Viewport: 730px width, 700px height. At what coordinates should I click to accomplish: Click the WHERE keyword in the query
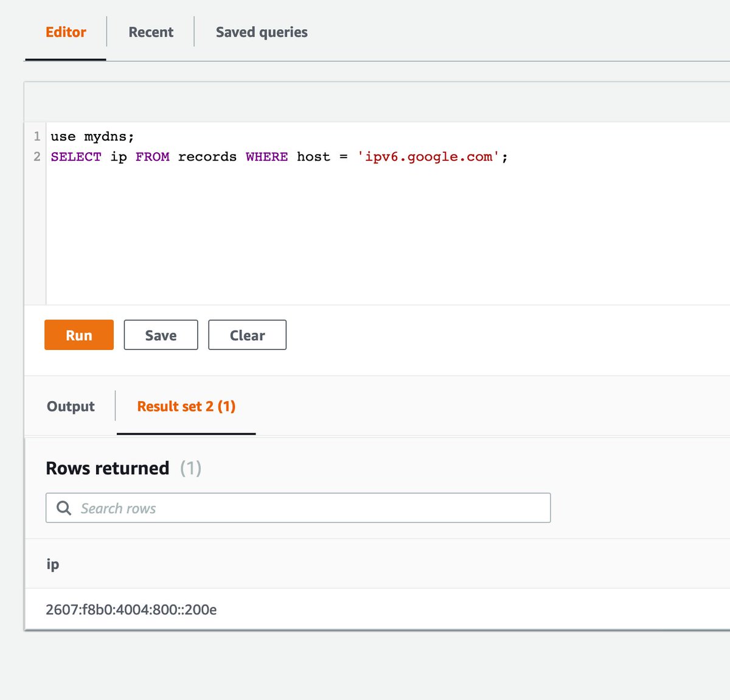point(267,156)
